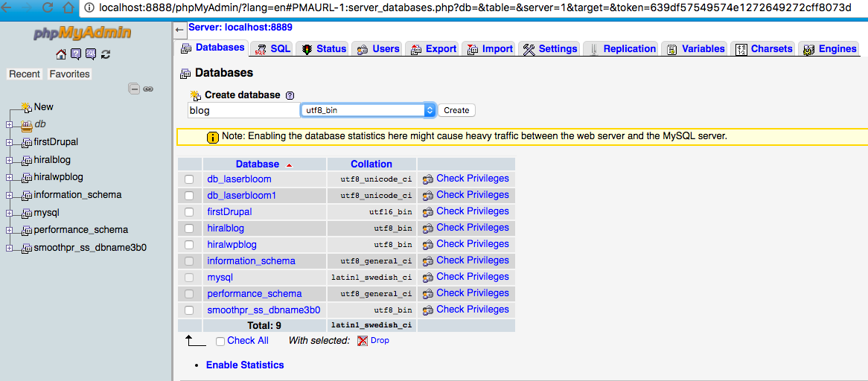Expand mysql node in navigation tree

[x=9, y=213]
